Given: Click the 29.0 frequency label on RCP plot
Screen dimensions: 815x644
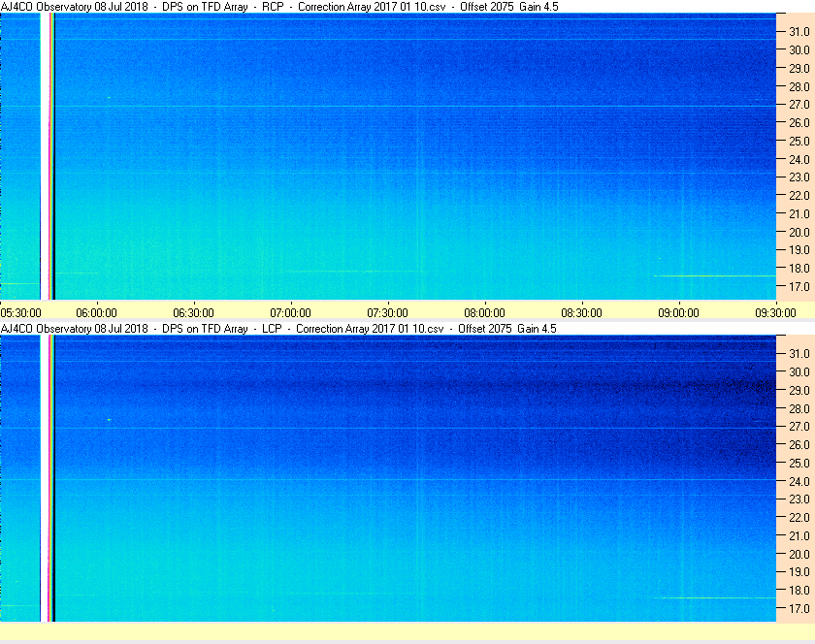Looking at the screenshot, I should 799,68.
